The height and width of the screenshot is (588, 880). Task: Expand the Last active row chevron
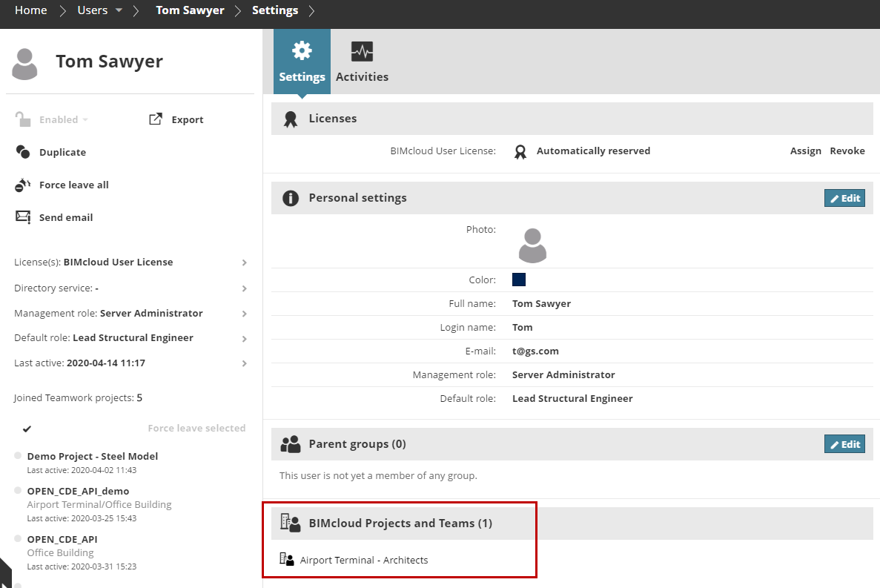click(244, 363)
